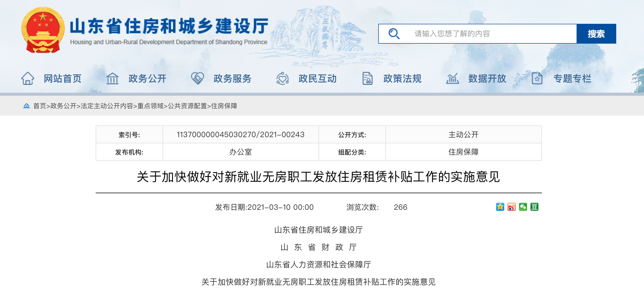
Task: Click the magnifier icon in the search box
Action: [394, 34]
